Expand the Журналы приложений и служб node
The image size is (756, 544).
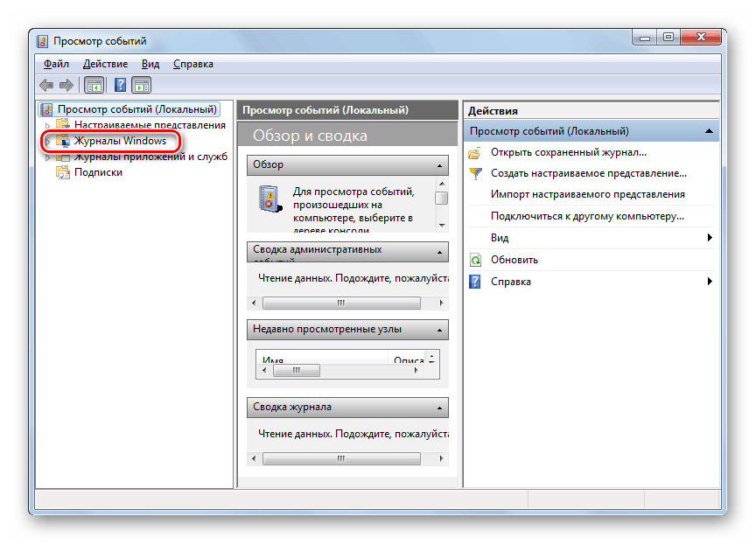tap(47, 157)
